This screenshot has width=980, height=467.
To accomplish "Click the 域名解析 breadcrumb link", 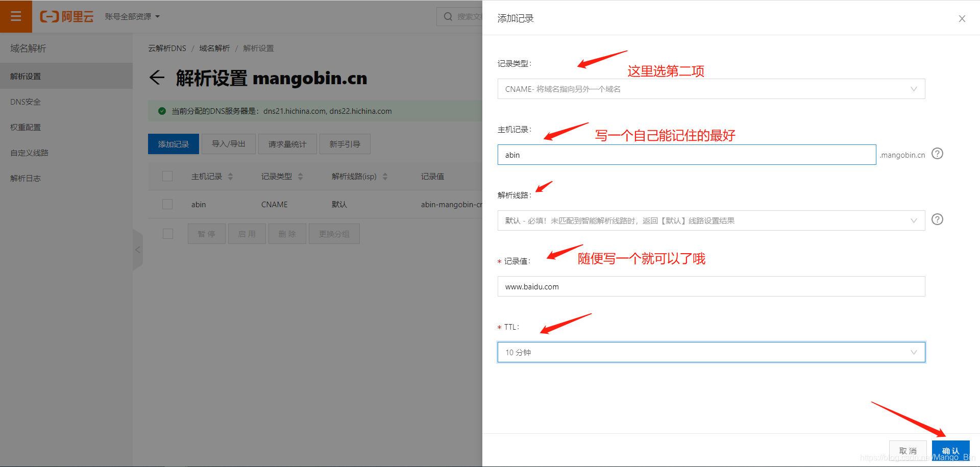I will tap(214, 48).
